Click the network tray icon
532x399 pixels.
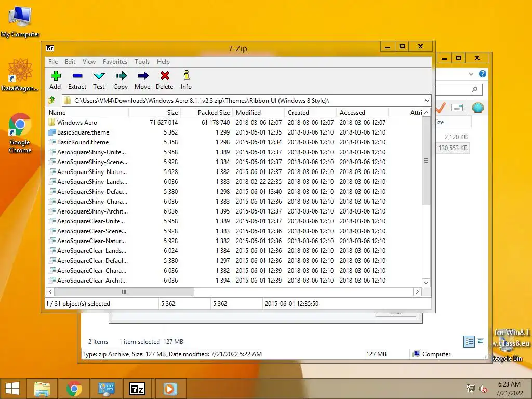pyautogui.click(x=470, y=389)
